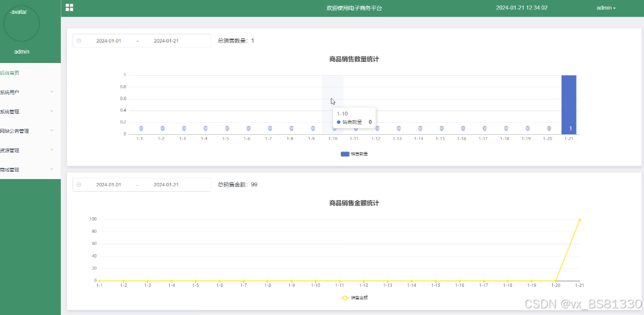644x315 pixels.
Task: Set end date 2024-01-21 in quantity chart picker
Action: (167, 40)
